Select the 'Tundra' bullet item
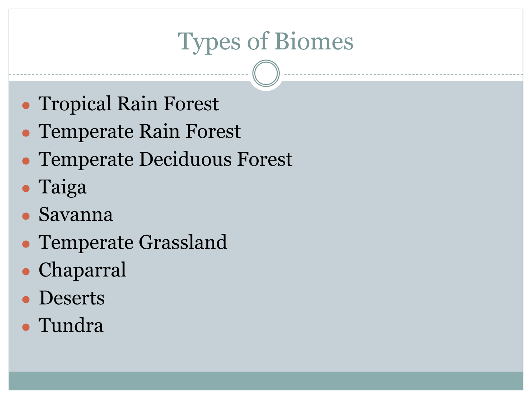Viewport: 532px width, 399px height. point(71,325)
